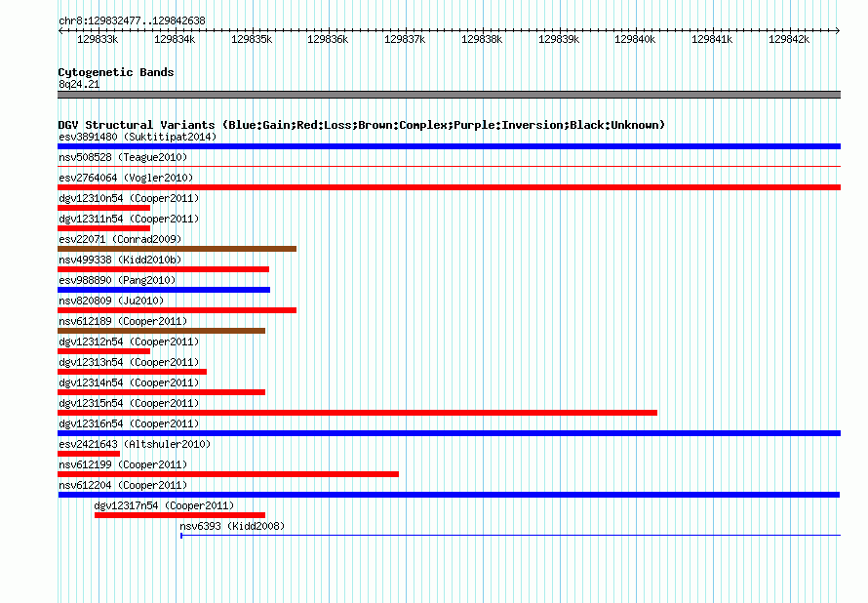Click the 129838k ruler tick label
The image size is (868, 603).
click(x=482, y=39)
